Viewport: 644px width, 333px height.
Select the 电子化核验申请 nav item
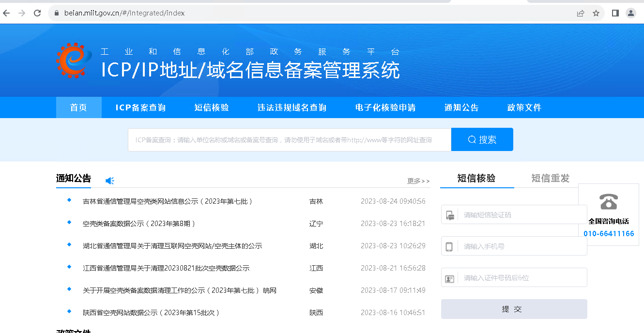[x=385, y=107]
